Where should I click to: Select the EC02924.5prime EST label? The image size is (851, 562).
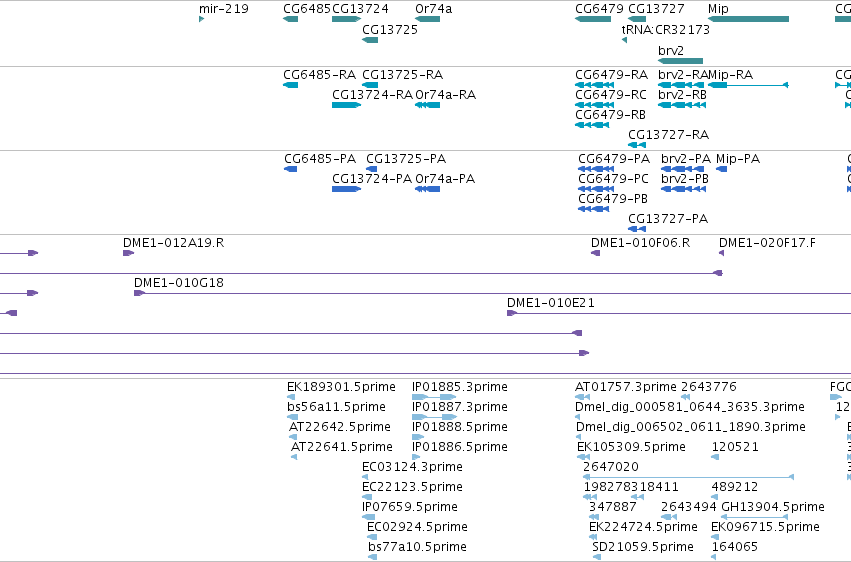tap(417, 527)
